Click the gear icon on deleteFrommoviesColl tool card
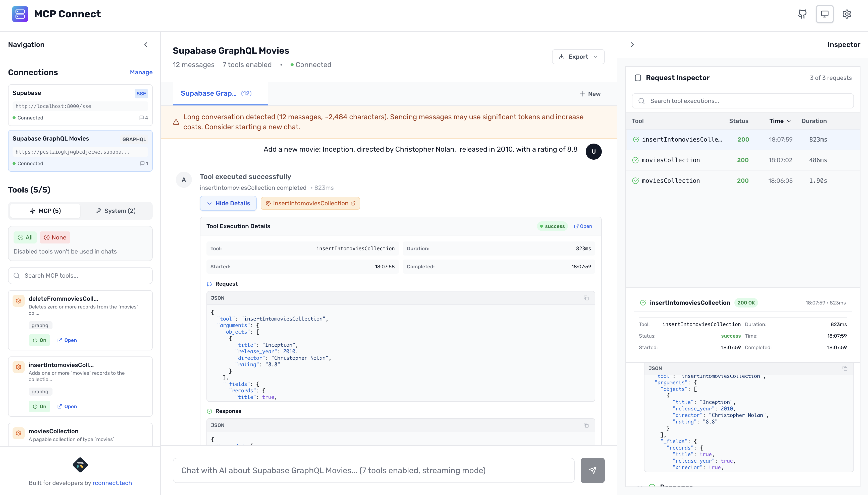This screenshot has width=868, height=495. pyautogui.click(x=18, y=300)
